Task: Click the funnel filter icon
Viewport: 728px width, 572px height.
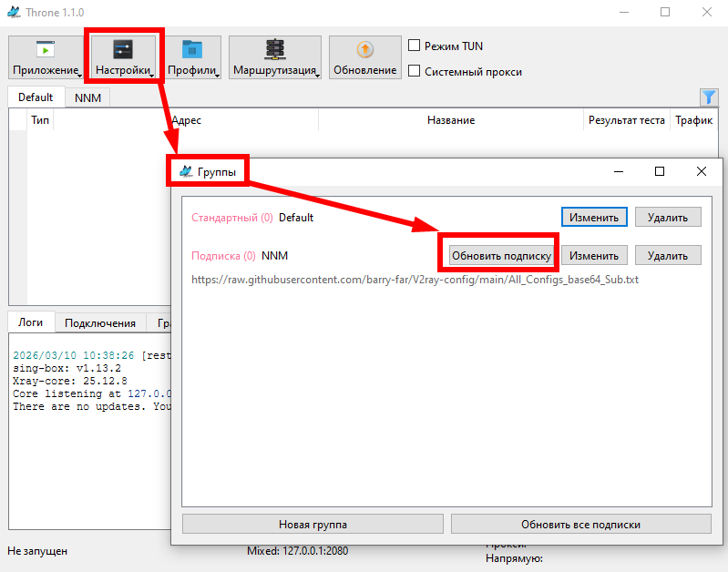Action: point(709,97)
